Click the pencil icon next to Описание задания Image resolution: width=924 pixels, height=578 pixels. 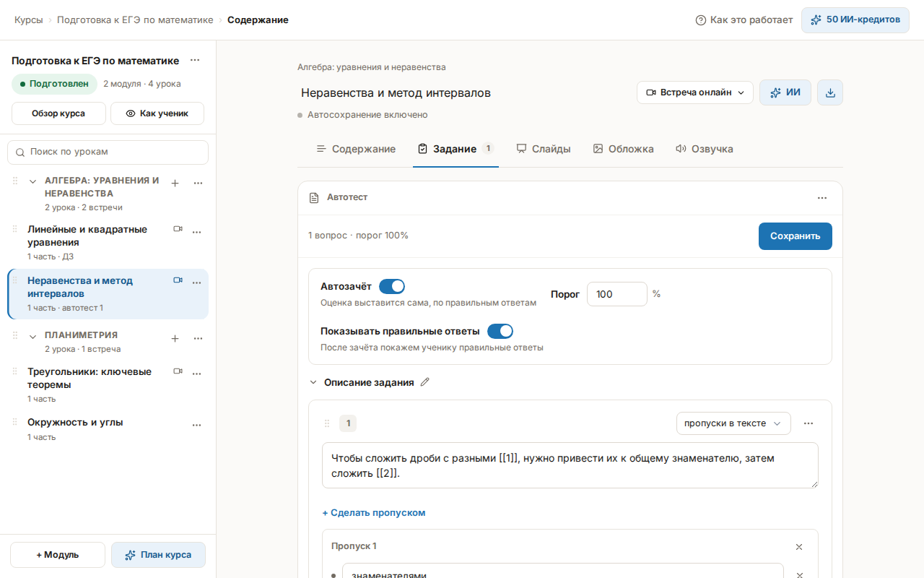[424, 382]
